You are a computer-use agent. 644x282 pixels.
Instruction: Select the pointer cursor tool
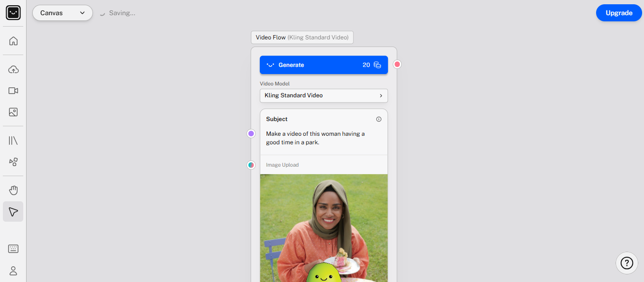click(x=13, y=212)
